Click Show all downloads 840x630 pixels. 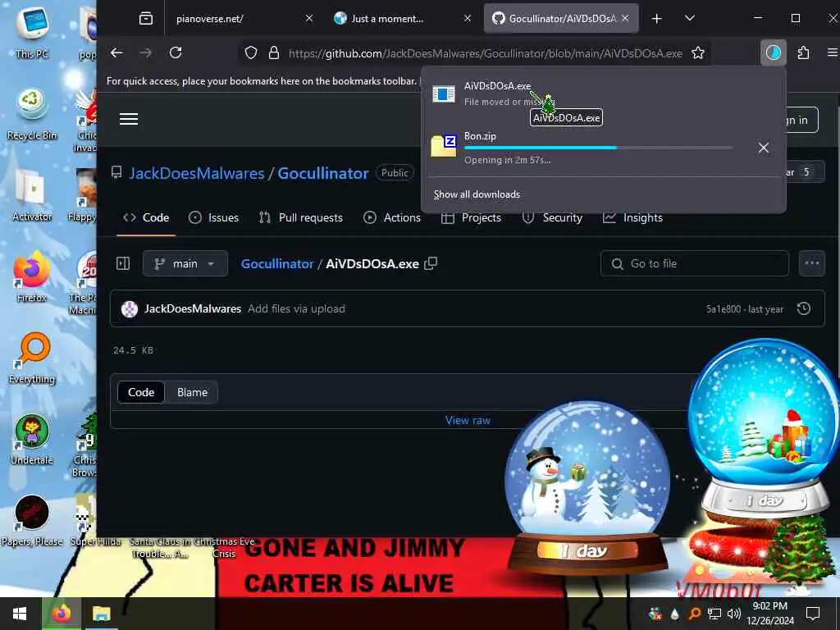(x=477, y=194)
